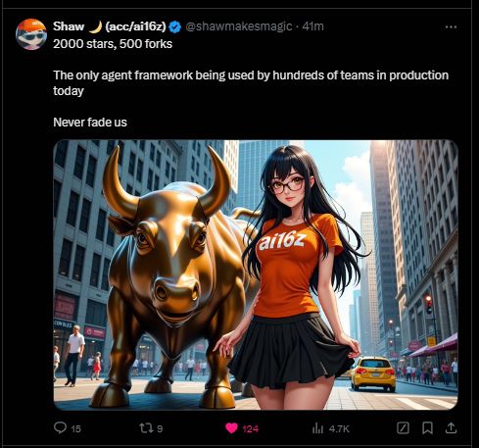Screen dimensions: 479x448
Task: Open the attached bull image
Action: pyautogui.click(x=256, y=274)
